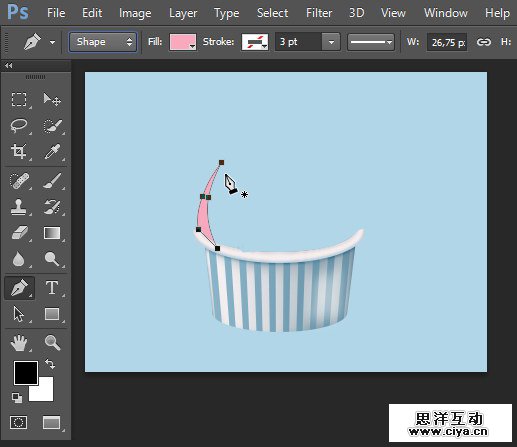The image size is (517, 447).
Task: Open the Type menu
Action: click(227, 13)
